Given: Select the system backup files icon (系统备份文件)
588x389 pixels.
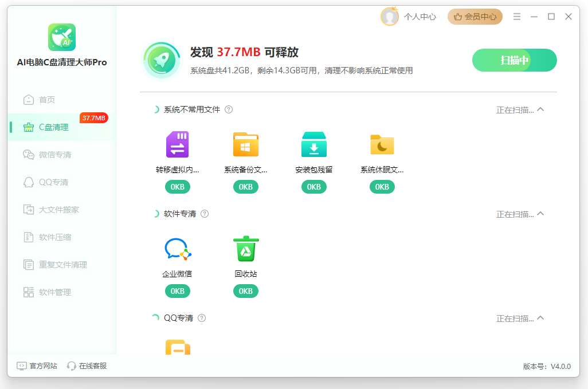Looking at the screenshot, I should point(245,144).
